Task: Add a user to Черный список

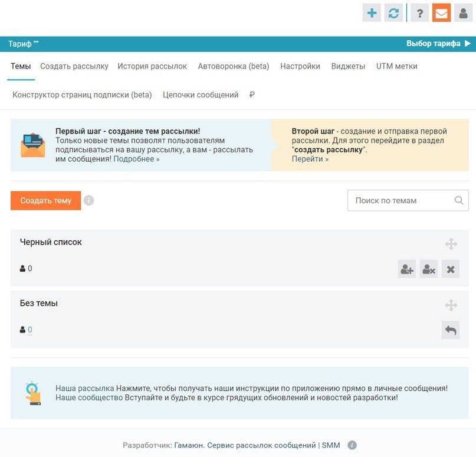Action: click(x=407, y=269)
